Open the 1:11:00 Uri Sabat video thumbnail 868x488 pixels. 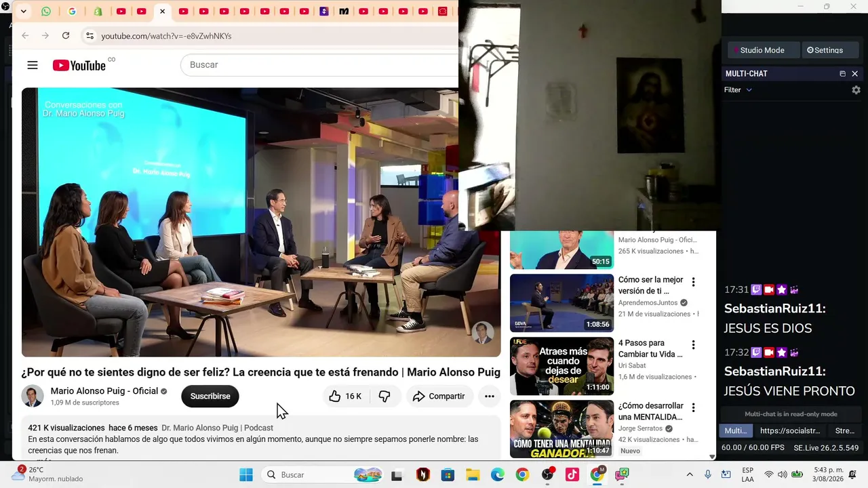point(561,366)
